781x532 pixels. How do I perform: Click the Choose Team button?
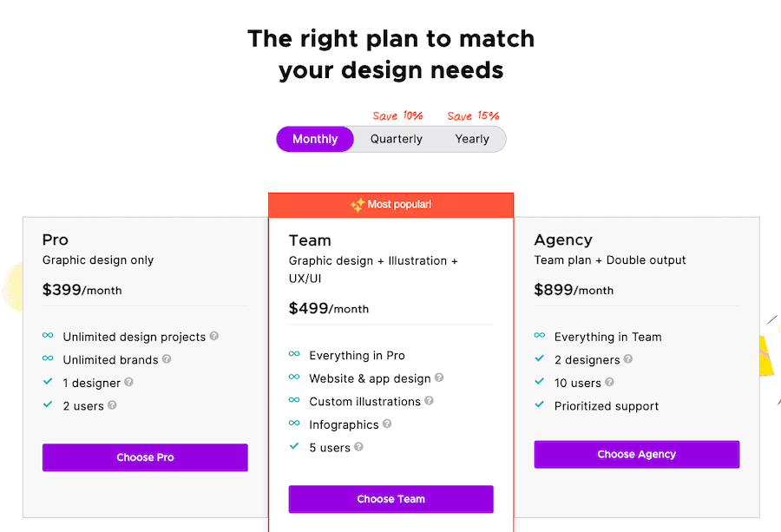pyautogui.click(x=391, y=499)
